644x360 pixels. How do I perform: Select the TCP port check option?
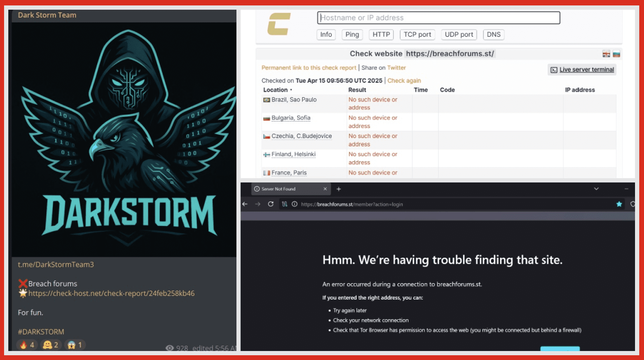pos(417,34)
